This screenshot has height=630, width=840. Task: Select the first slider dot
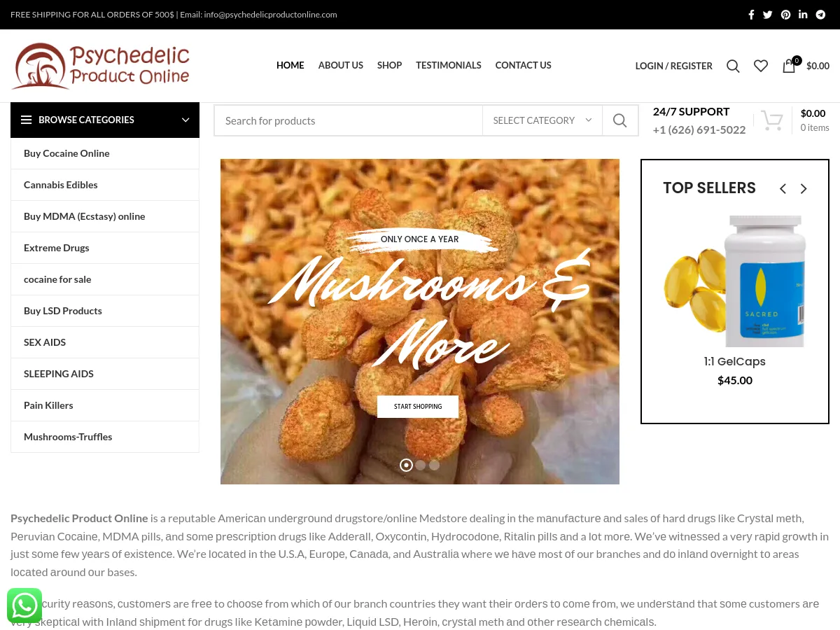click(406, 465)
